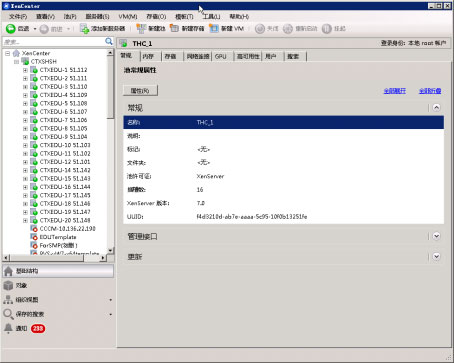Image resolution: width=454 pixels, height=363 pixels.
Task: Open the VM menu
Action: click(x=128, y=16)
